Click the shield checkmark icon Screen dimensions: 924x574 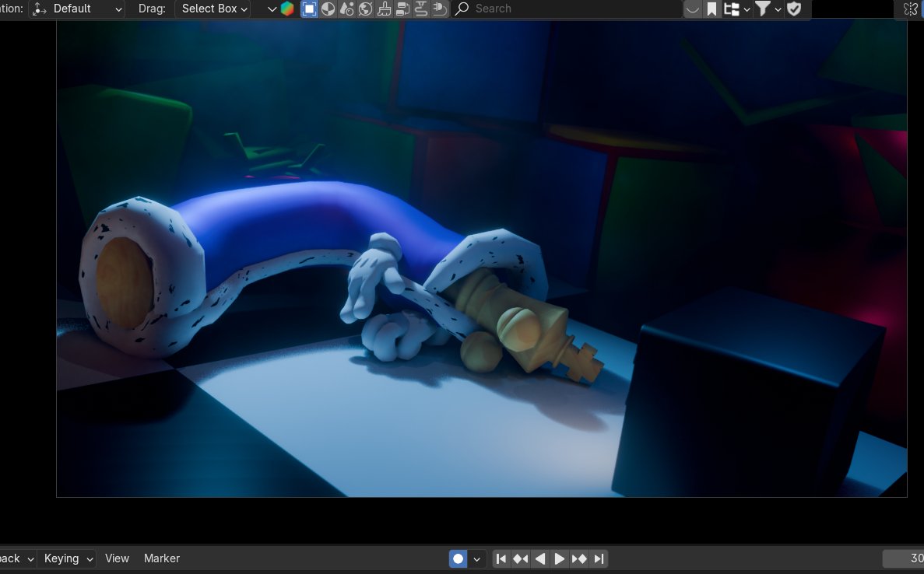(794, 9)
